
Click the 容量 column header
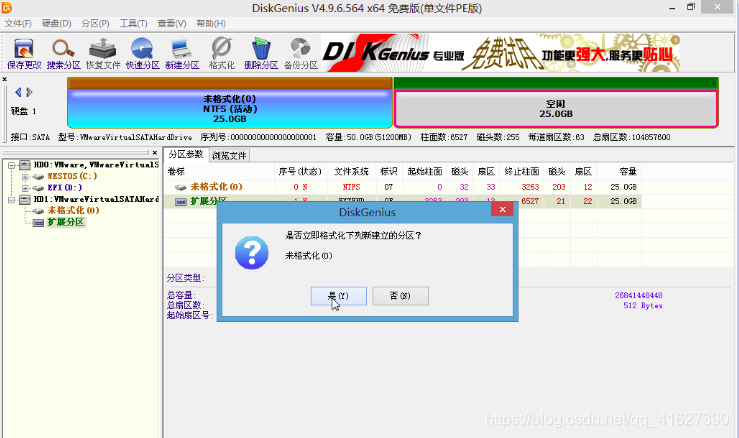click(619, 172)
